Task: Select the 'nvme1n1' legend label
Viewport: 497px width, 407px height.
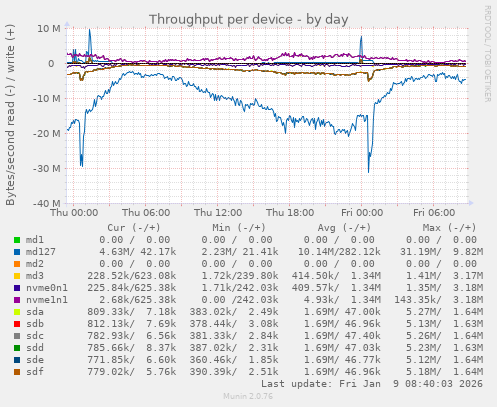Action: coord(47,300)
